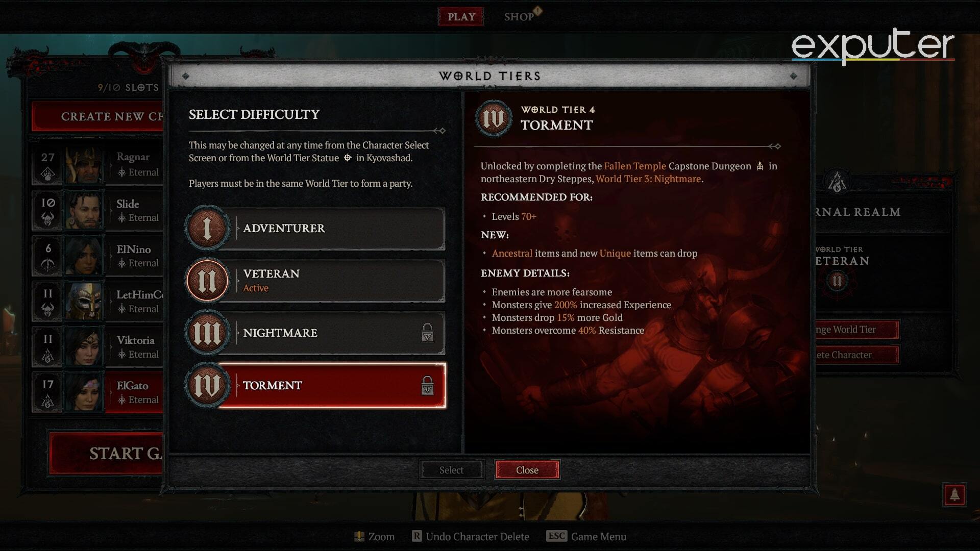Click the Nightmare tier III icon

[x=207, y=332]
